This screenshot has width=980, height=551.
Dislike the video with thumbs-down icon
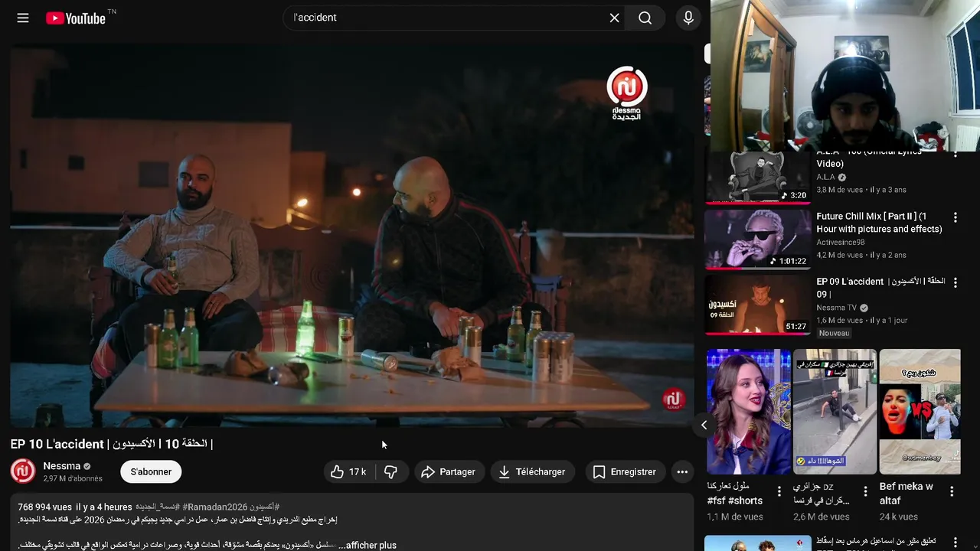391,472
